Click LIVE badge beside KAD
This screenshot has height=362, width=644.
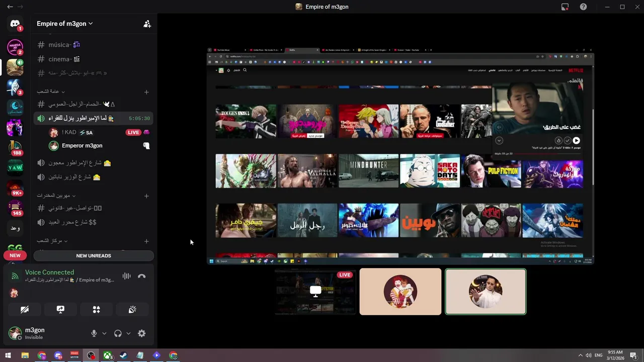(133, 132)
